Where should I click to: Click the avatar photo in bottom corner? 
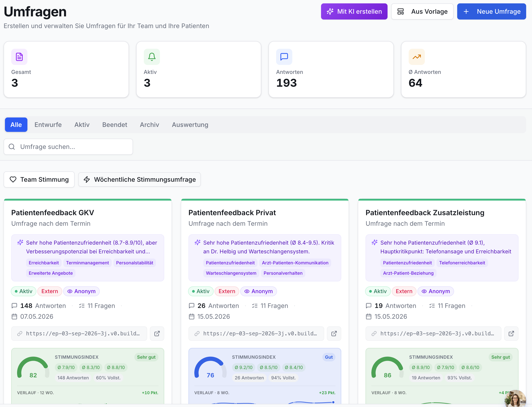[515, 398]
